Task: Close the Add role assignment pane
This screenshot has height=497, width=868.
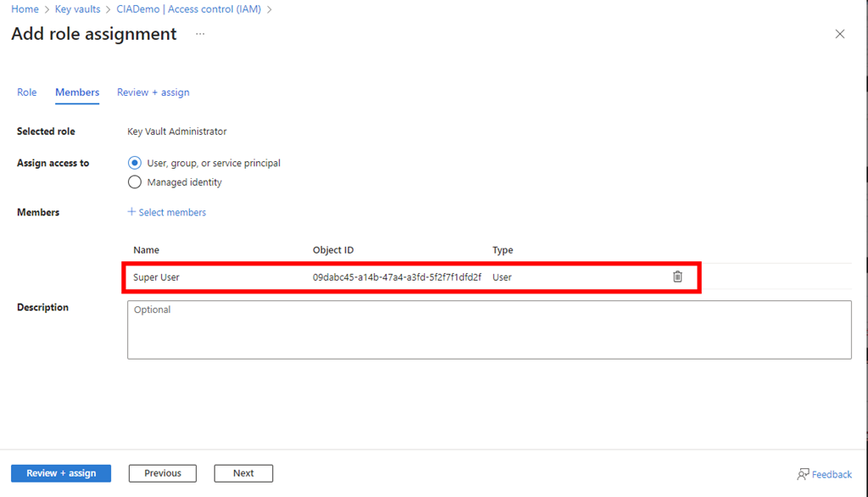Action: (840, 34)
